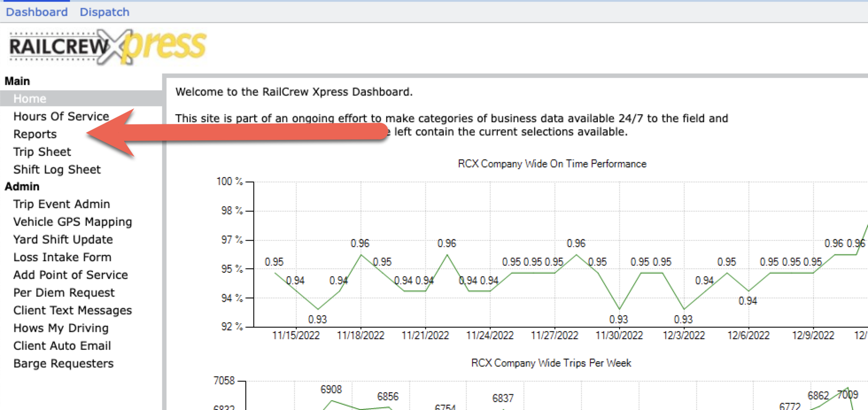This screenshot has height=410, width=868.
Task: Click the 98 % axis label
Action: point(232,210)
